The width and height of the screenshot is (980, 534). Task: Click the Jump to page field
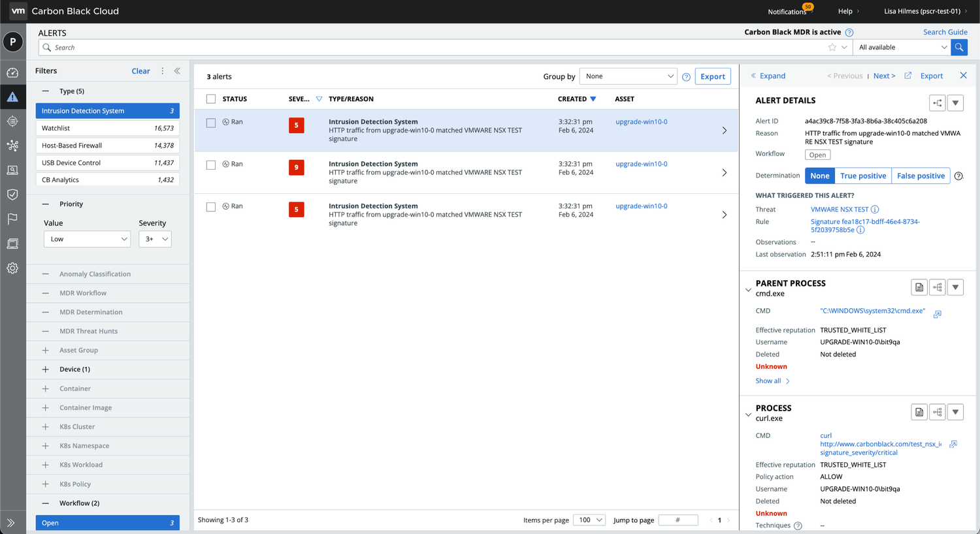coord(678,520)
